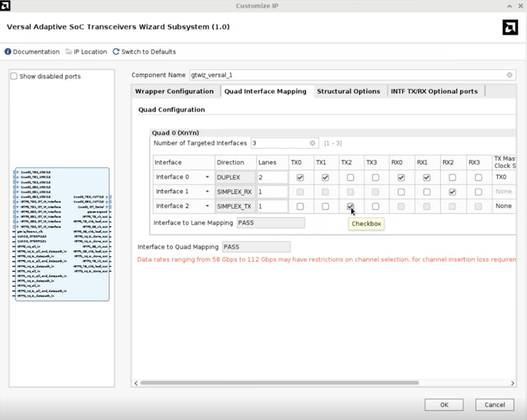
Task: Open the Interface 0 dropdown
Action: tap(208, 177)
